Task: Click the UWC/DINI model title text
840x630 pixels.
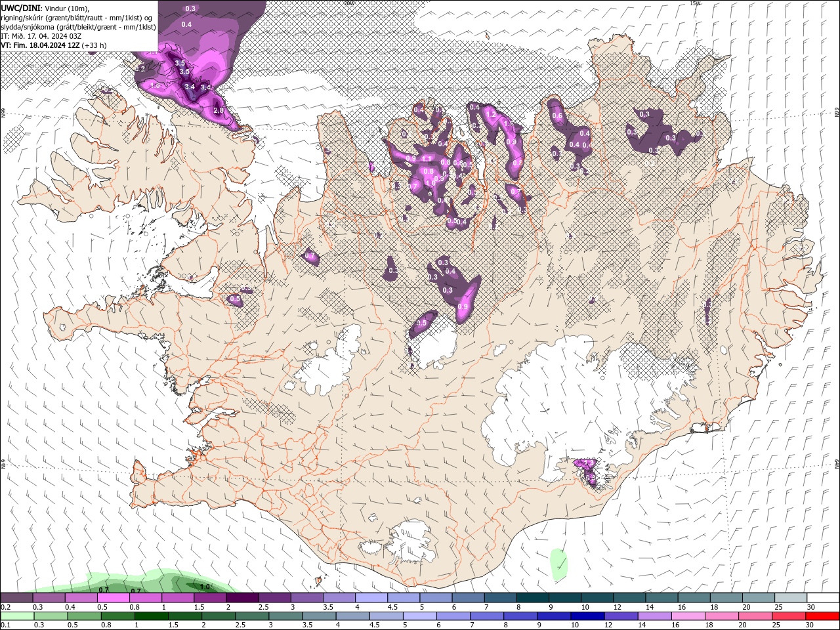Action: point(20,7)
